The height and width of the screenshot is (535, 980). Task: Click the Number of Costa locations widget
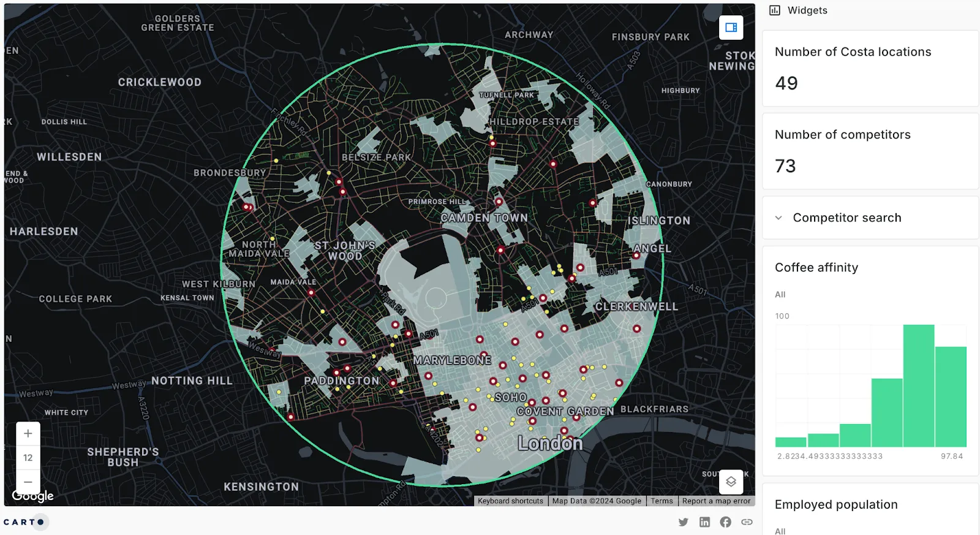pos(870,69)
